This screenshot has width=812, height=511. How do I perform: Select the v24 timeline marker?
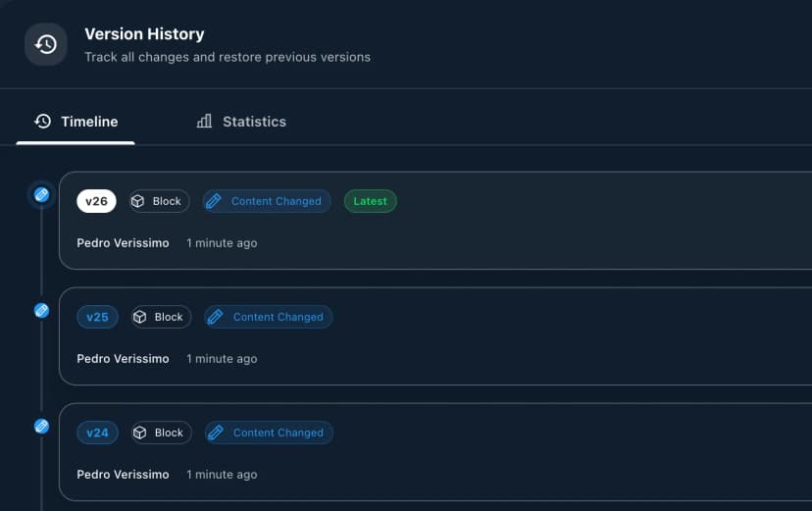41,426
